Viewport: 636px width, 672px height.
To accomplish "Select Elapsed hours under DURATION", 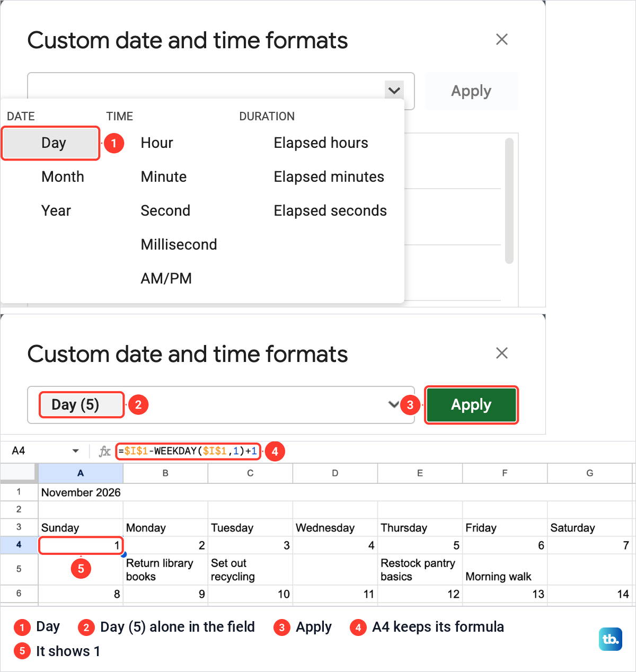I will pos(321,143).
